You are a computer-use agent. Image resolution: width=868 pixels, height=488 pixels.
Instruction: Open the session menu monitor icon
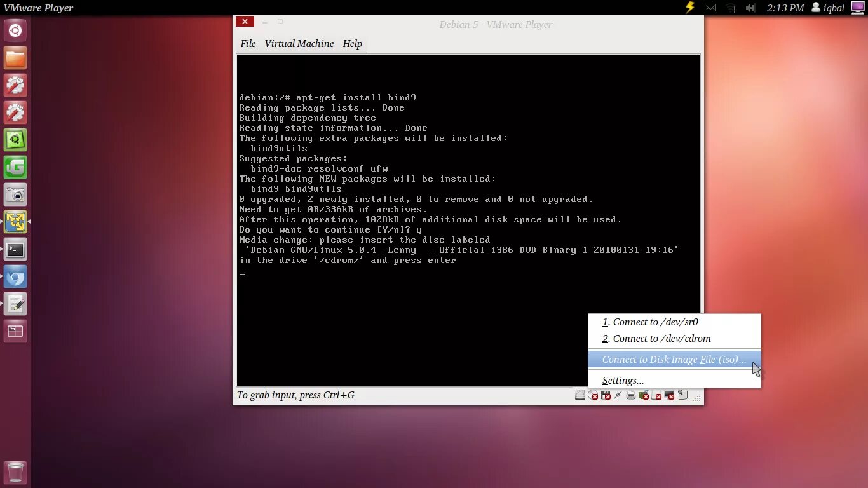click(x=858, y=8)
